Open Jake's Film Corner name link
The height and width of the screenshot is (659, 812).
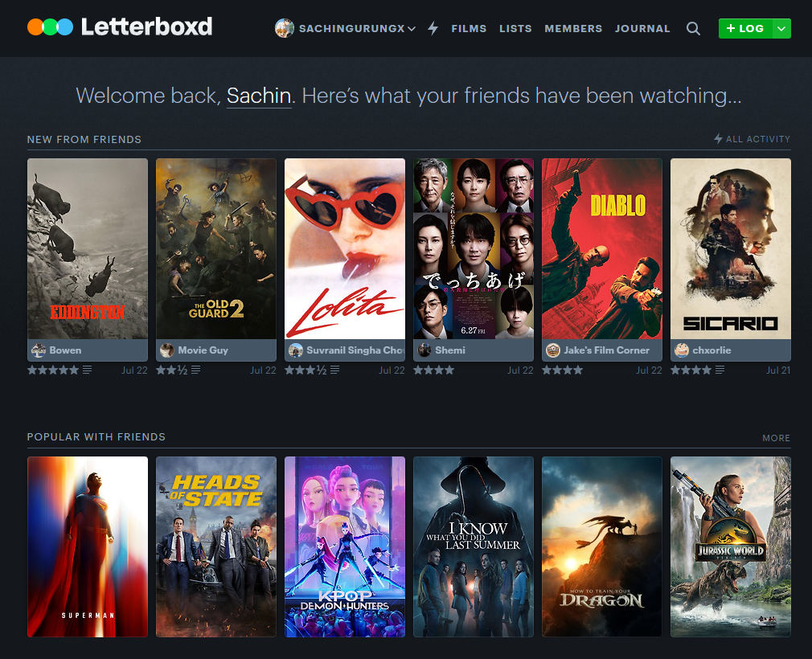pyautogui.click(x=606, y=350)
